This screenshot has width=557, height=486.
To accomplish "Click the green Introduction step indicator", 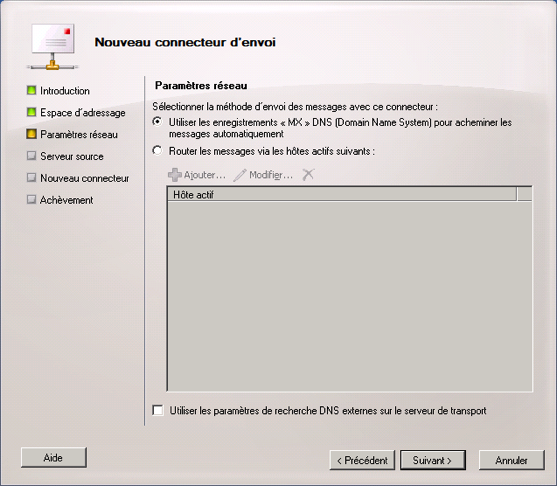I will point(32,90).
